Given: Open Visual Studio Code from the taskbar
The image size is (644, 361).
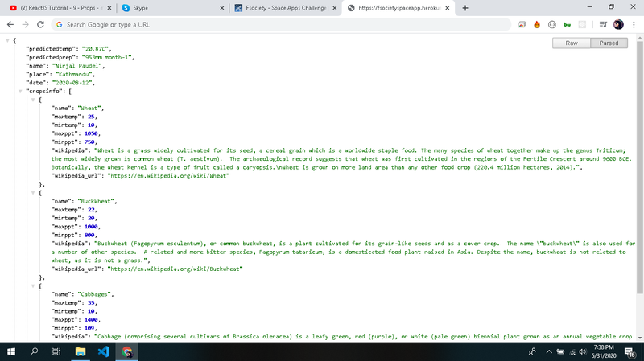Looking at the screenshot, I should tap(104, 351).
